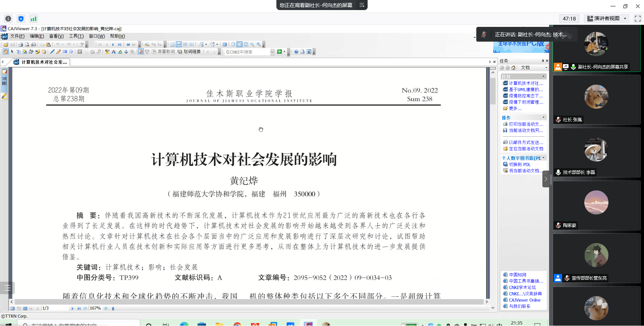Open the 查看(V) menu
The image size is (644, 326).
coord(56,36)
